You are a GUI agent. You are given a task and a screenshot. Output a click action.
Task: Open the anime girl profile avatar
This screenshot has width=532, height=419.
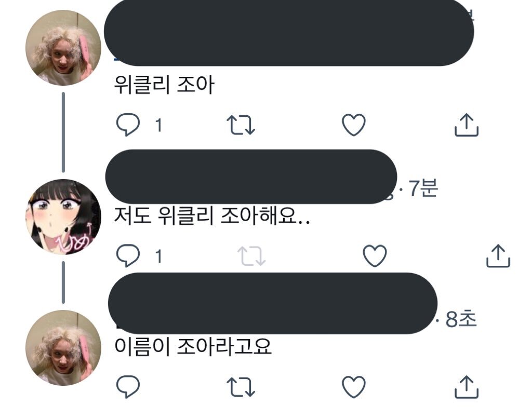pyautogui.click(x=63, y=217)
